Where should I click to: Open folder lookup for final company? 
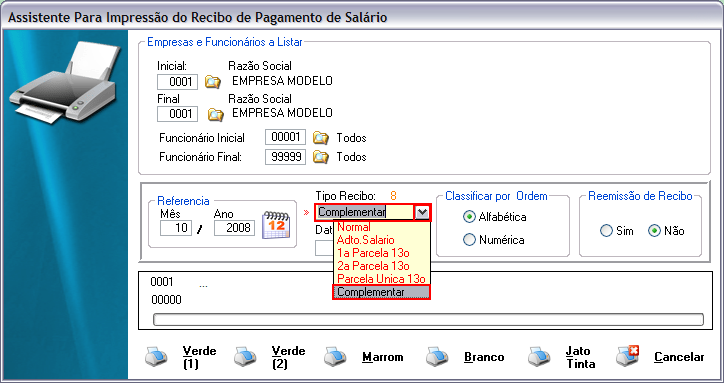pyautogui.click(x=215, y=114)
